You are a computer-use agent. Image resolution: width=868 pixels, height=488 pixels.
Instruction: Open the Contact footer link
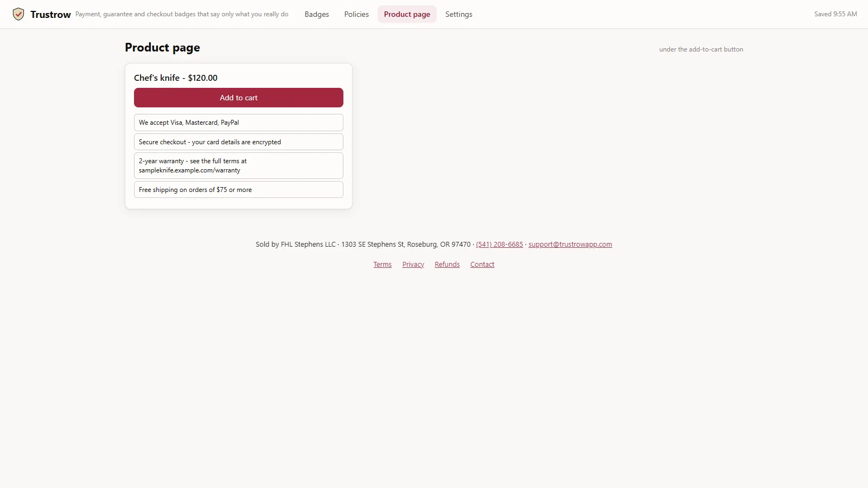[x=482, y=265]
